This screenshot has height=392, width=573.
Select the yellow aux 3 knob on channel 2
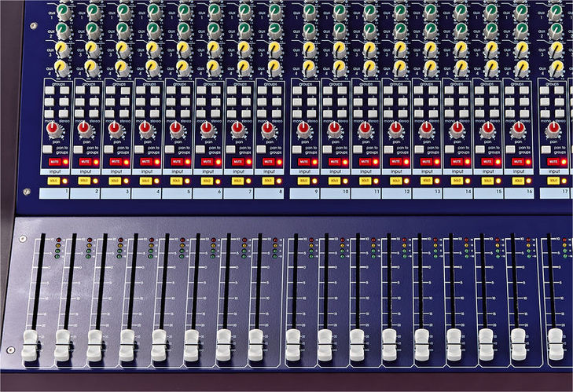click(93, 49)
